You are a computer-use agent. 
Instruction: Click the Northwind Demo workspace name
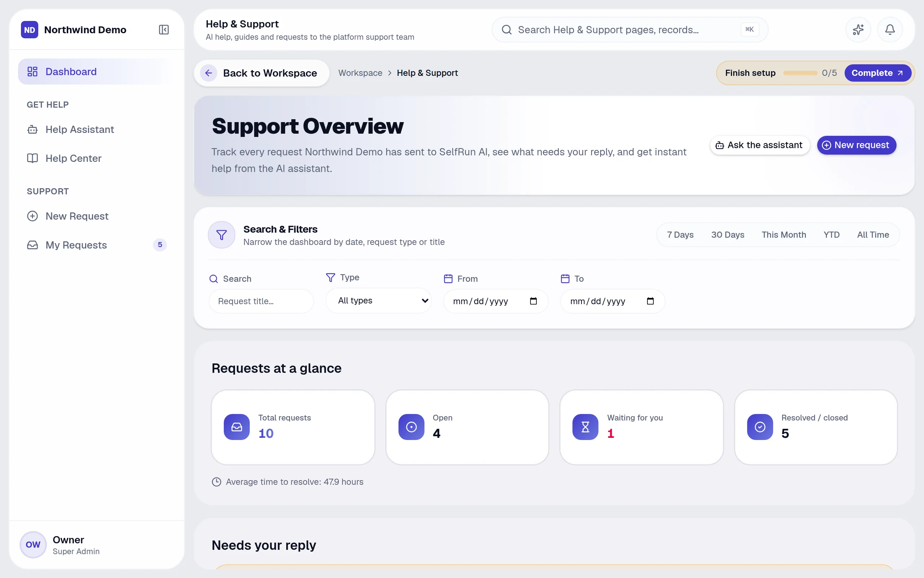[85, 30]
